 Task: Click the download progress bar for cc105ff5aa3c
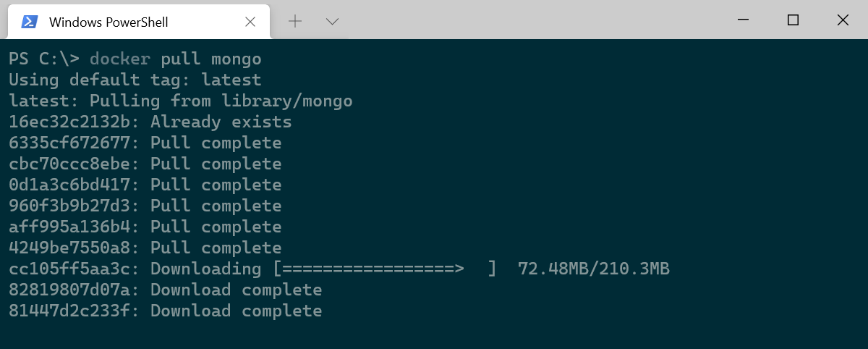[x=386, y=269]
